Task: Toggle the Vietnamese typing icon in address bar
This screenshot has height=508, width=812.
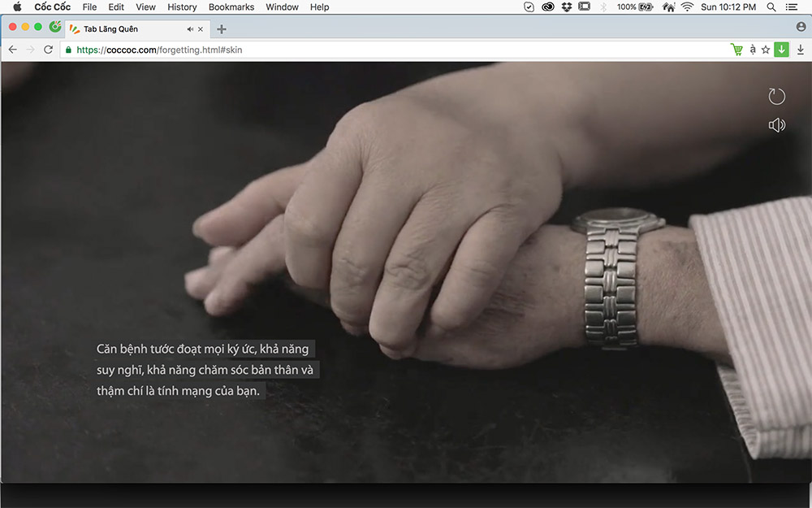Action: 753,50
